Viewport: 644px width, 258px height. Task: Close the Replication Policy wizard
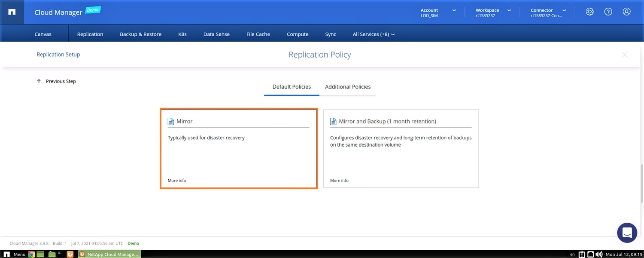625,55
